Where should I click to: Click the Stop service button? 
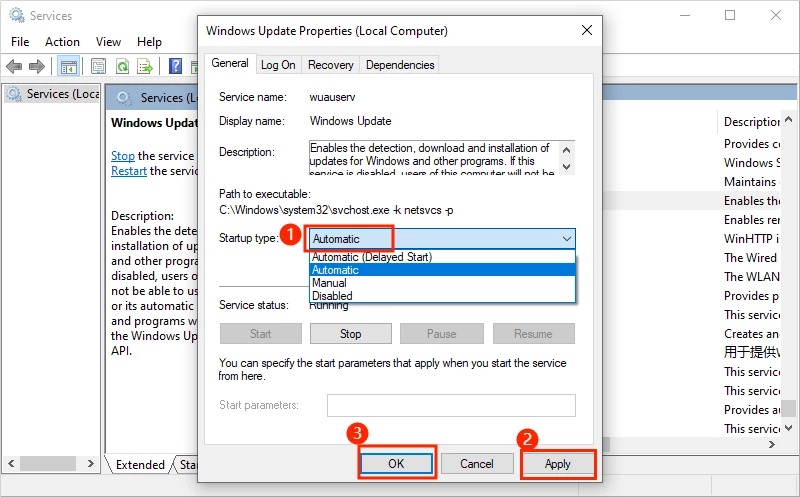[351, 334]
